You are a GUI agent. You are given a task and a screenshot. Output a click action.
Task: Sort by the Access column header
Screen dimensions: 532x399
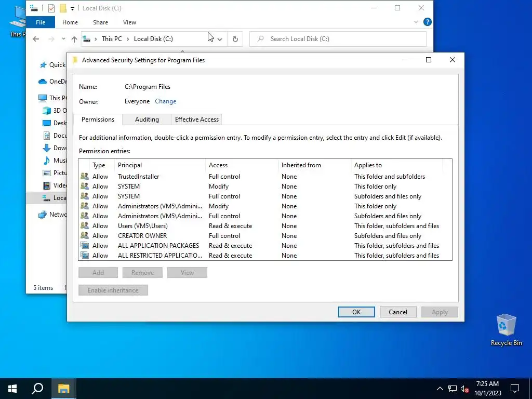click(x=242, y=165)
